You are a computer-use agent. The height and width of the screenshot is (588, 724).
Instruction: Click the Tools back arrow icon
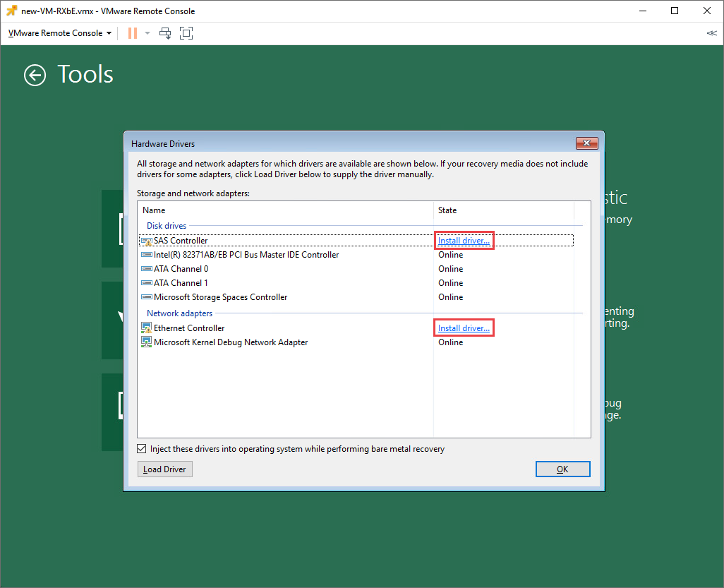(x=35, y=75)
